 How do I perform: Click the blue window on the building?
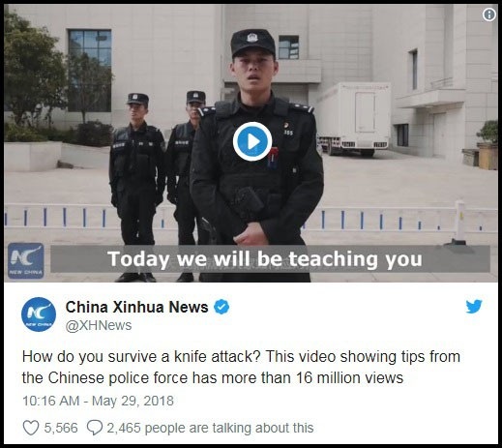pos(90,70)
